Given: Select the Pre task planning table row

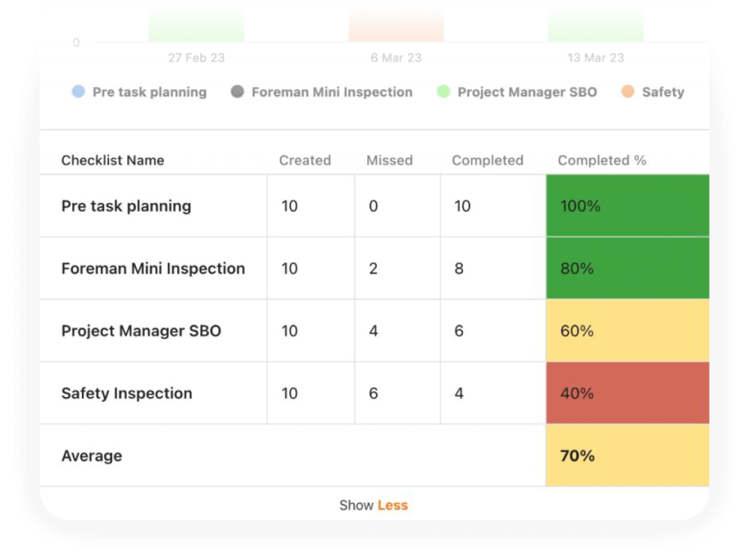Looking at the screenshot, I should click(127, 206).
